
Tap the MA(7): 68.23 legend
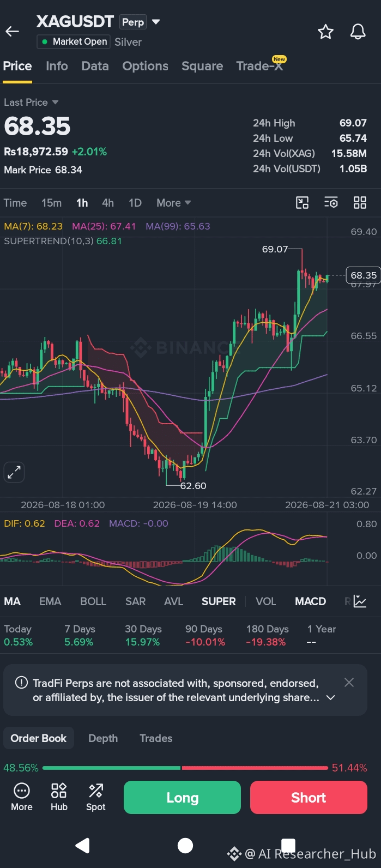tap(33, 226)
